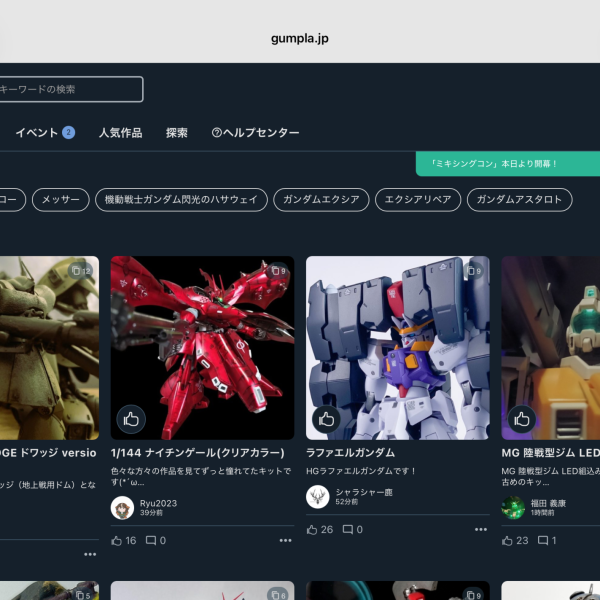Open the ヘルプセンター link
This screenshot has width=600, height=600.
256,133
